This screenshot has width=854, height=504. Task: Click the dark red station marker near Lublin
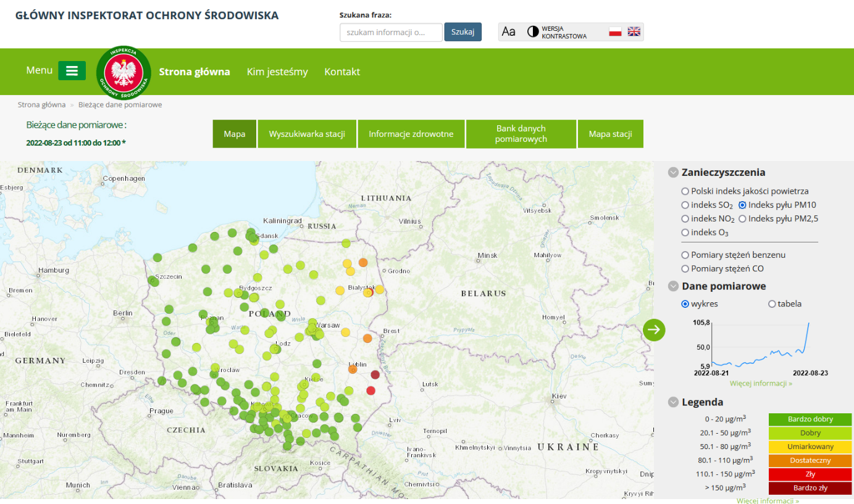[375, 374]
